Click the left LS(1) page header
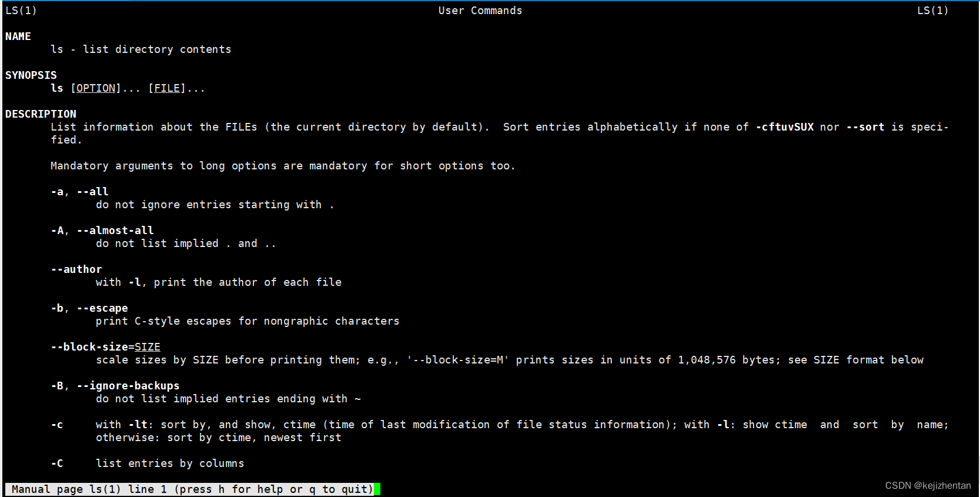 point(21,11)
